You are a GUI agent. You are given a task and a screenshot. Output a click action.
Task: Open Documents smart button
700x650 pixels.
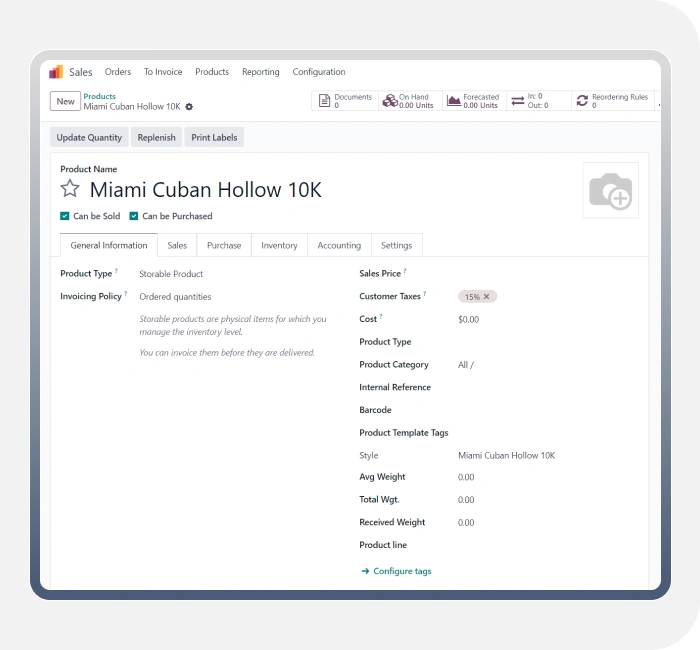tap(345, 101)
